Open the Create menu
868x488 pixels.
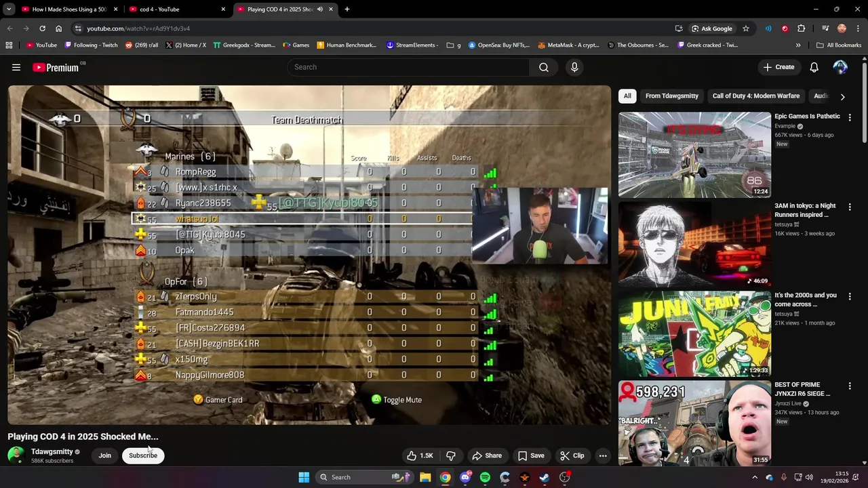(x=778, y=67)
